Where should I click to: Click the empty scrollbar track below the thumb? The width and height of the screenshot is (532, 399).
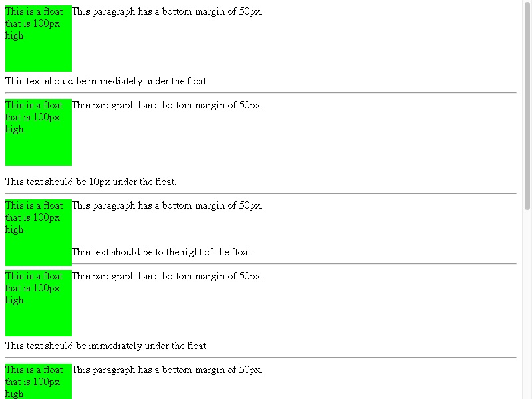click(x=527, y=305)
